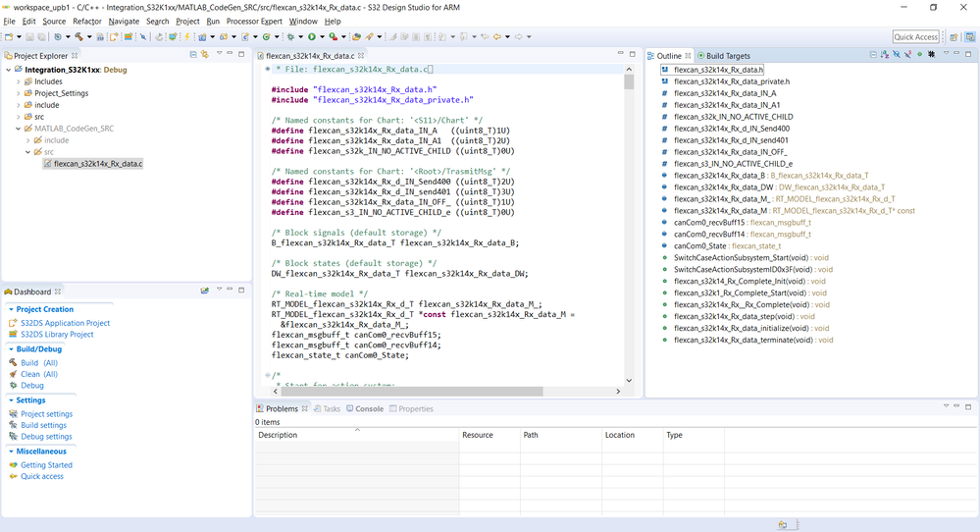Toggle Link with Editor in Project Explorer
This screenshot has height=532, width=980.
coord(205,56)
